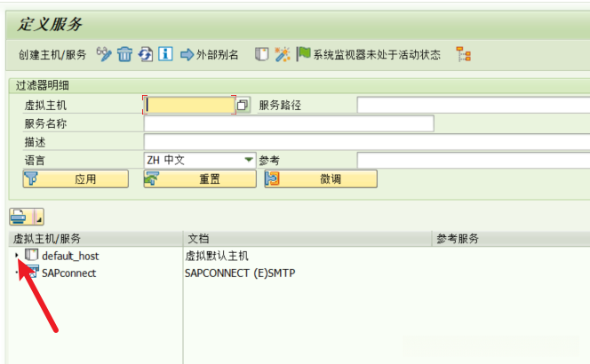Click 创建主机/服务 in the toolbar
The image size is (590, 364).
[x=52, y=55]
